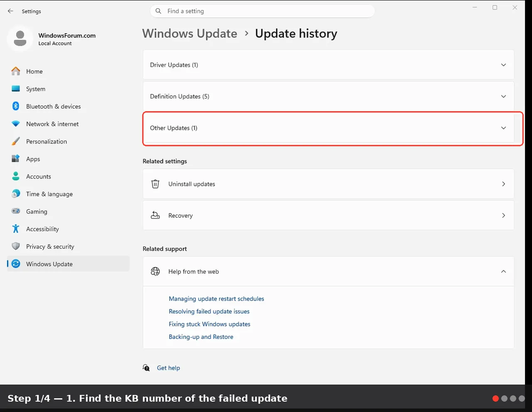Click the Accessibility figure icon

click(x=16, y=229)
